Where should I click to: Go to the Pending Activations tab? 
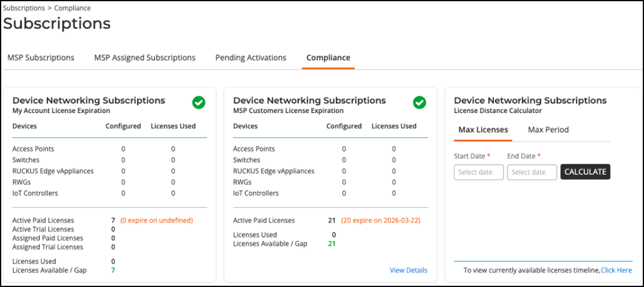click(x=251, y=58)
